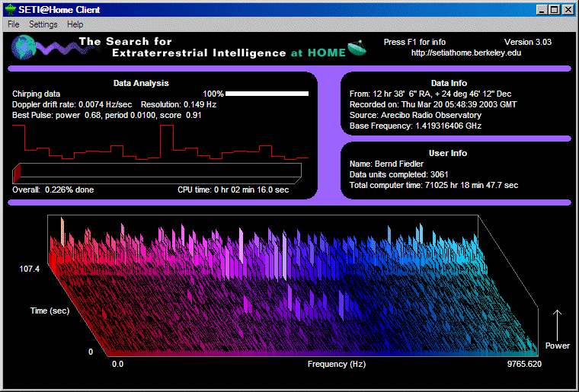Click the red best pulse graph

pyautogui.click(x=160, y=142)
